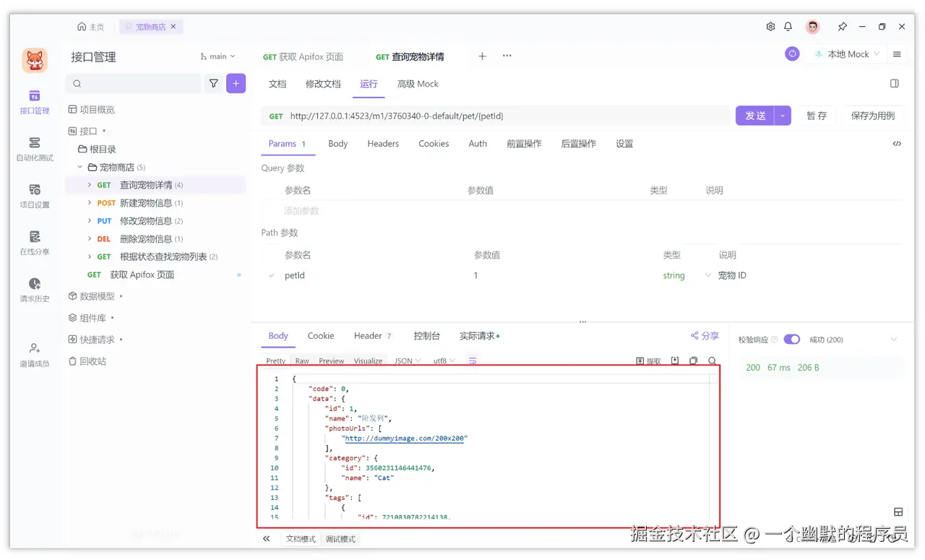The image size is (925, 560).
Task: Open the 本地 Mock environment dropdown
Action: 846,54
